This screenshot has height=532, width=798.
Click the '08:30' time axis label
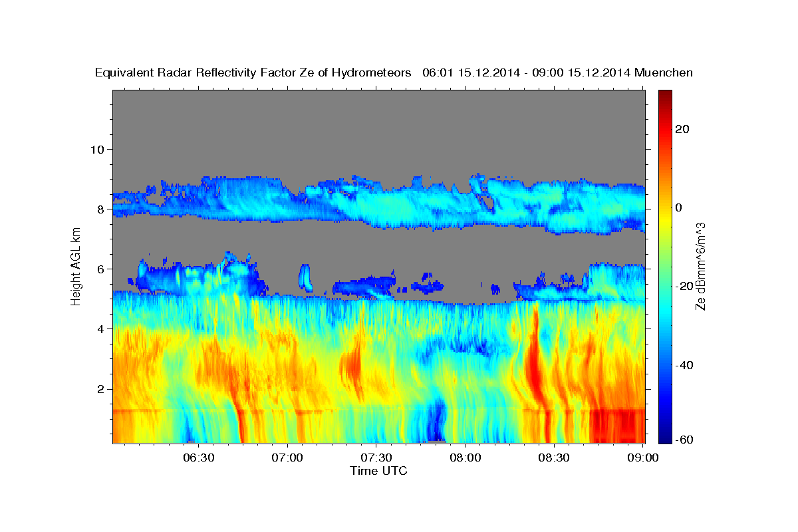pos(554,458)
